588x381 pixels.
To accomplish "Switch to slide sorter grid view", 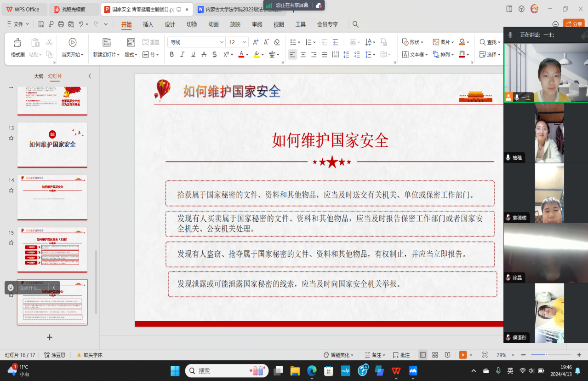I will (435, 355).
